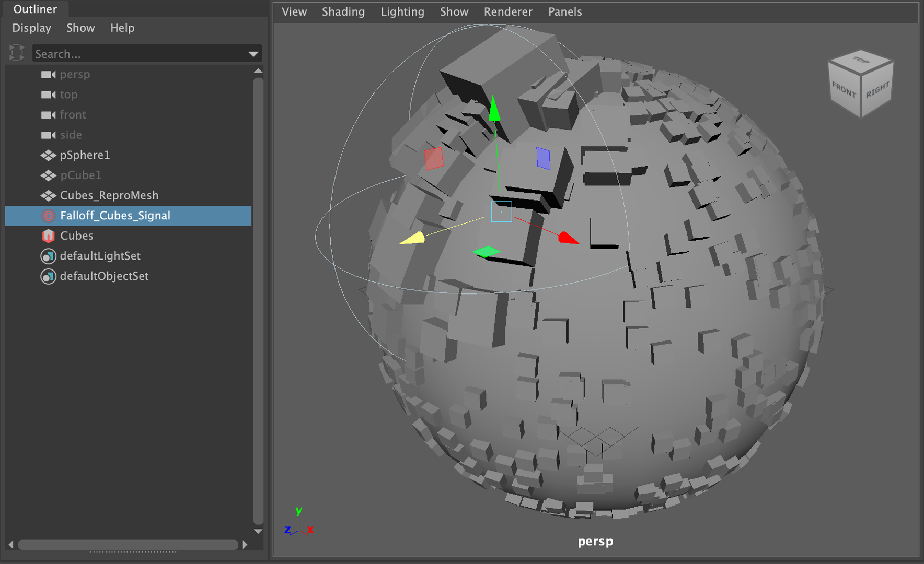Click the FRONT face of the view cube
Viewport: 924px width, 564px height.
click(844, 90)
